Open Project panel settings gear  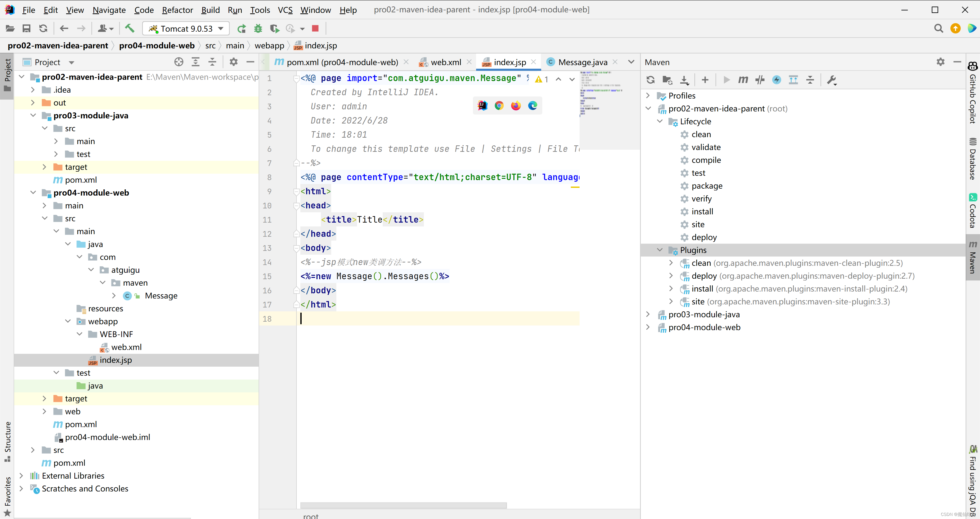[x=234, y=62]
